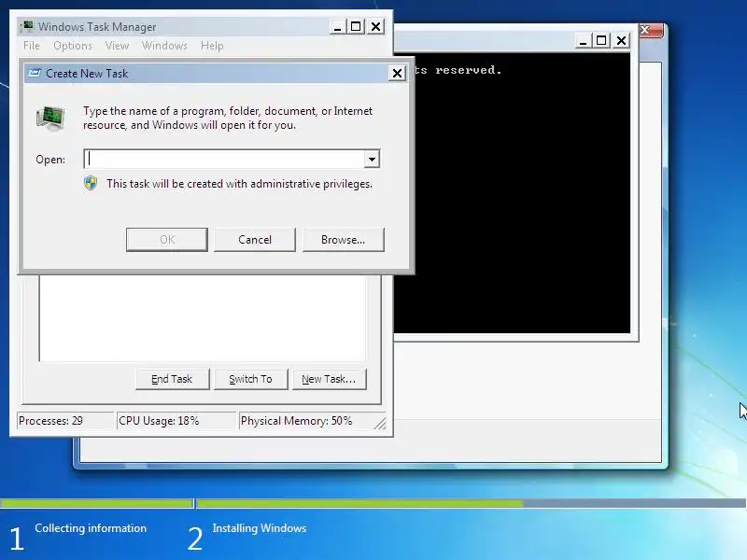Click the CPU Usage: 18% status text
The height and width of the screenshot is (560, 747).
tap(159, 421)
